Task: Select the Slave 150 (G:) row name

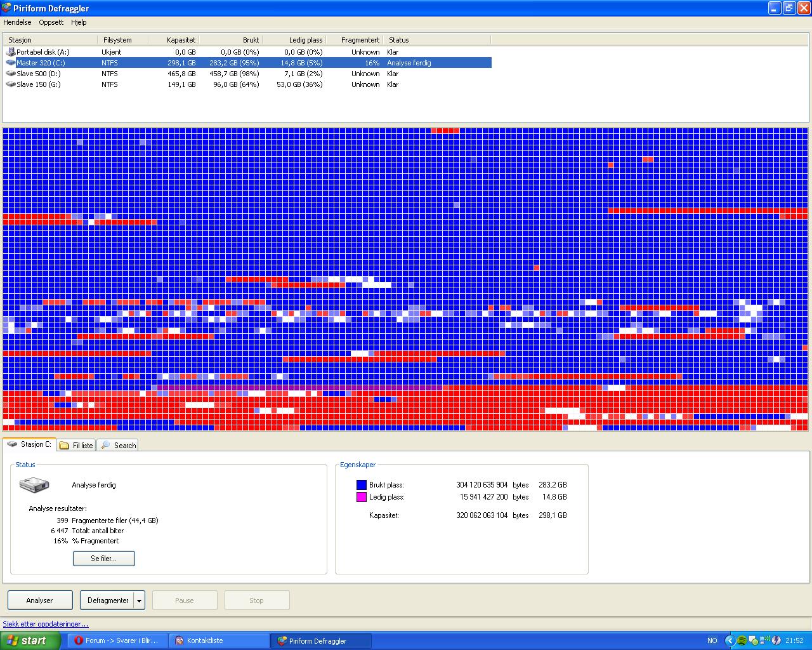Action: coord(39,84)
